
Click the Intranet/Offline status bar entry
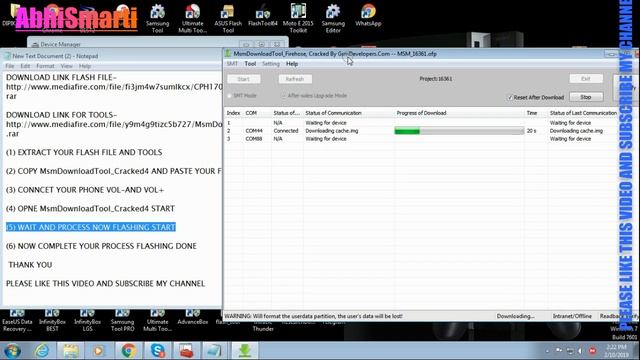pos(572,316)
